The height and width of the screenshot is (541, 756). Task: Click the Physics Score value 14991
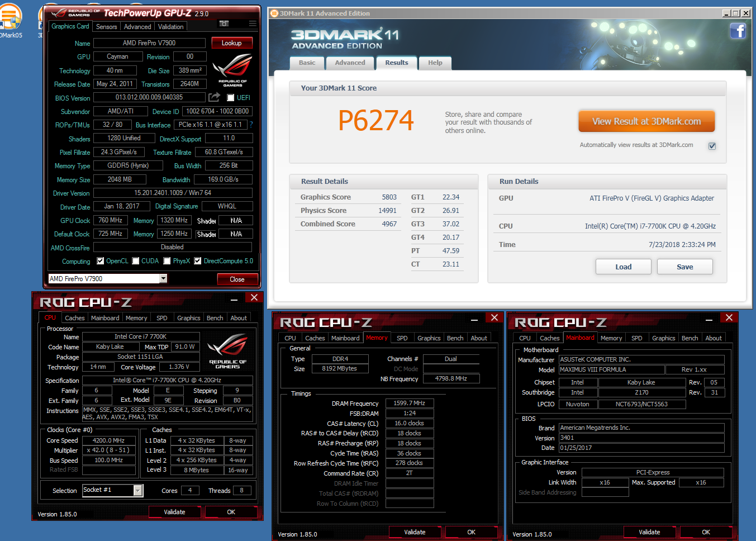[x=387, y=211]
